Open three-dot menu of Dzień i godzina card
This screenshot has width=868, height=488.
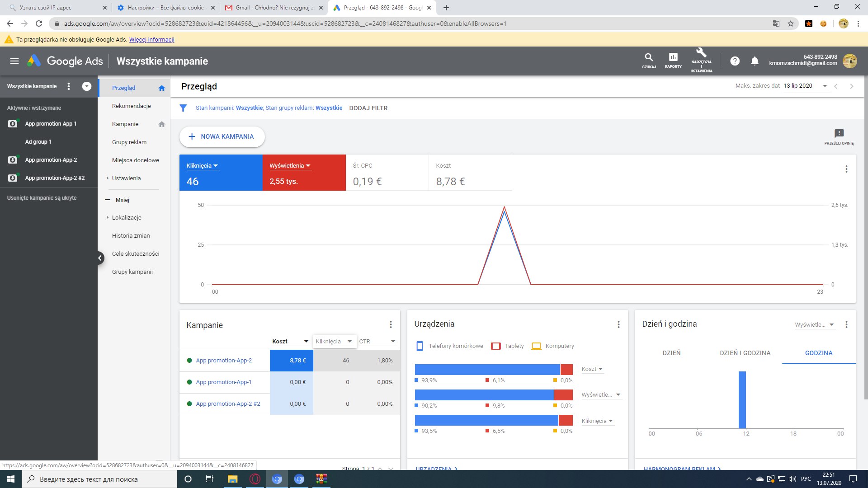tap(846, 324)
